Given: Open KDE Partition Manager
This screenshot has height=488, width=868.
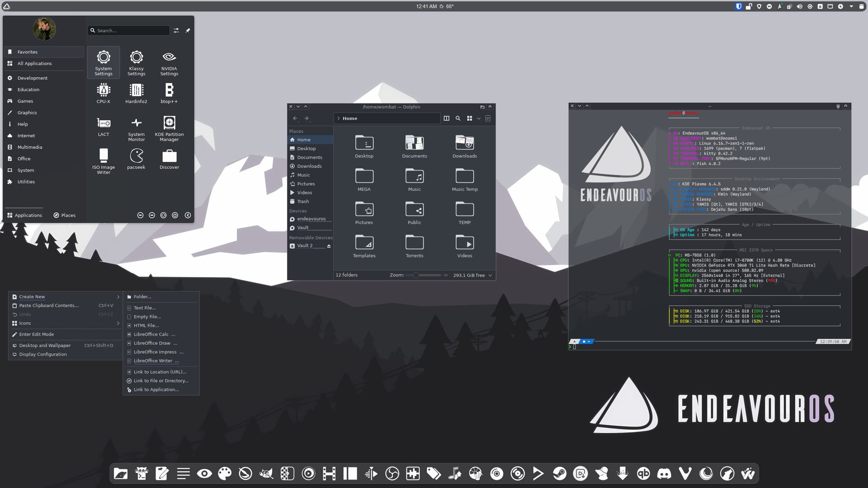Looking at the screenshot, I should 169,127.
